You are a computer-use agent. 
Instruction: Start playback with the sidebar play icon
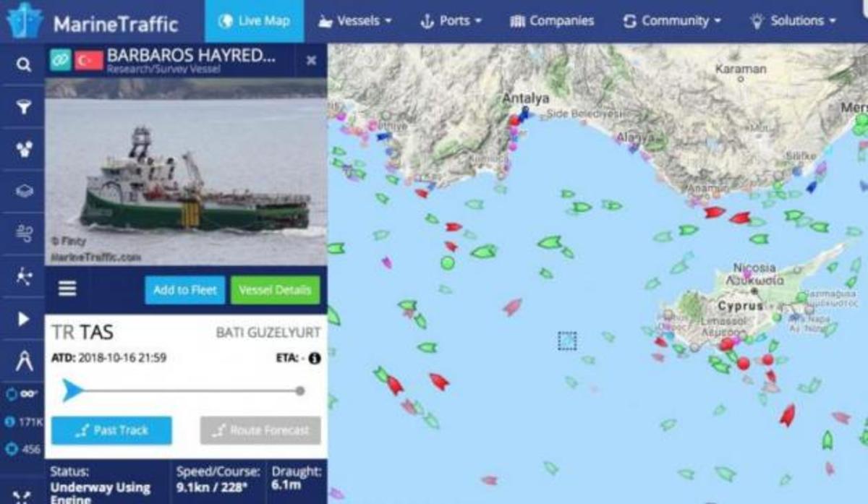tap(24, 318)
